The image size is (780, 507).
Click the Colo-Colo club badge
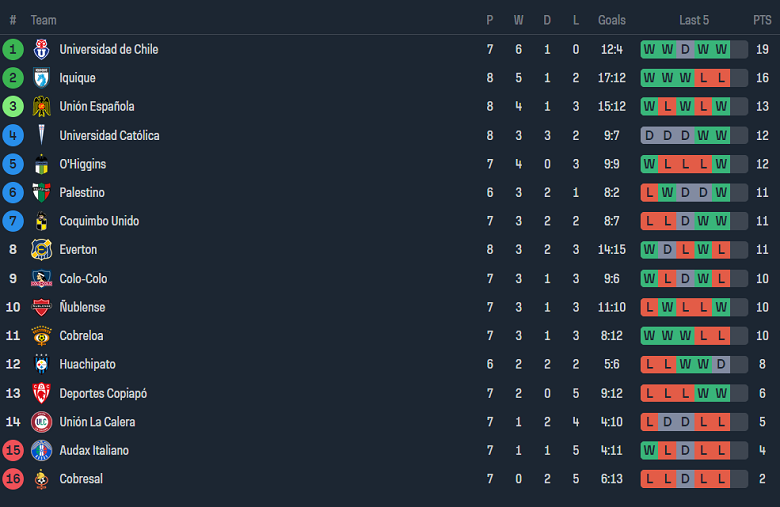tap(41, 279)
